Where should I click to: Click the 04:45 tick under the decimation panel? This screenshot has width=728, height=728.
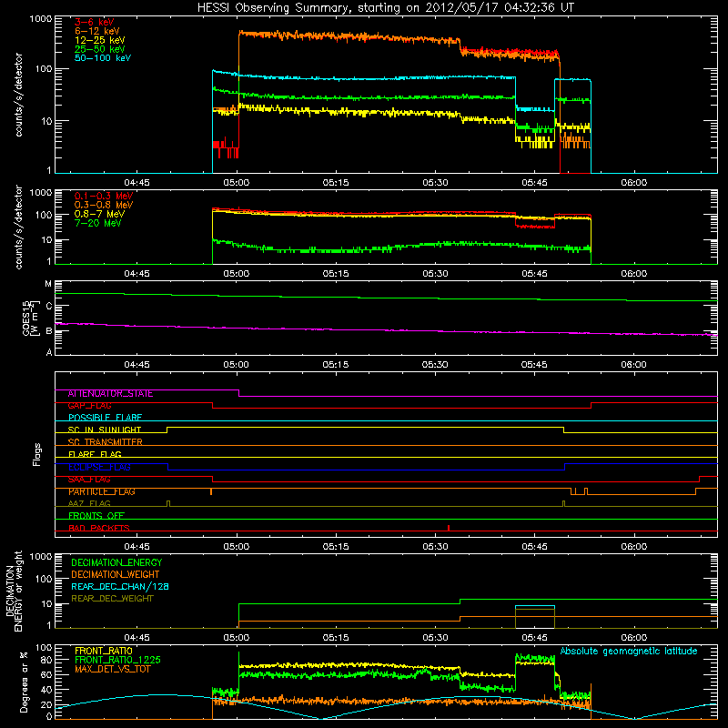(137, 638)
